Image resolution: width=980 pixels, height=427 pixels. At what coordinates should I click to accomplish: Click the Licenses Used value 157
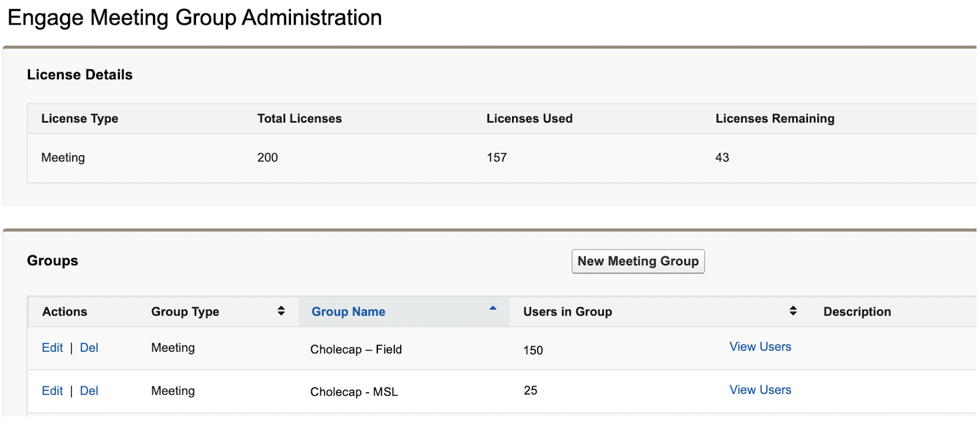[x=496, y=158]
